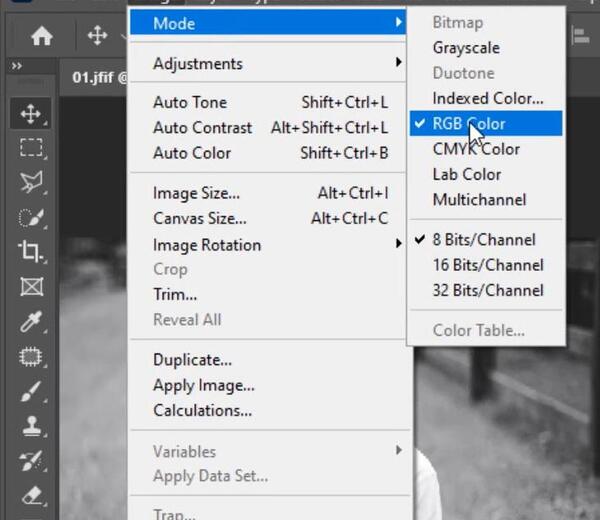Switch to 16 Bits/Channel depth
Image resolution: width=600 pixels, height=520 pixels.
tap(486, 265)
